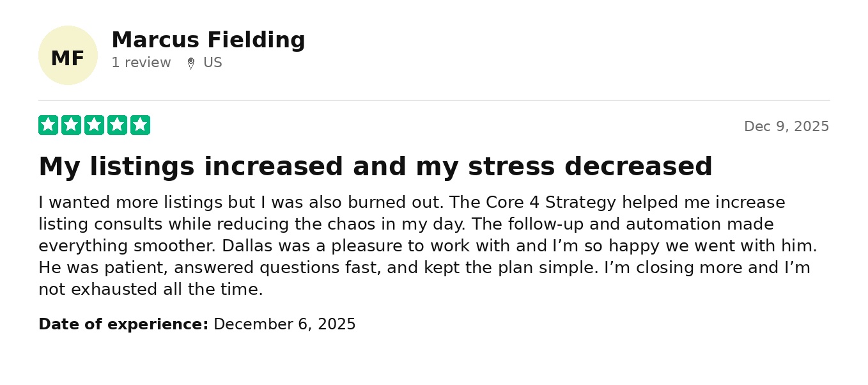Click the horizontal divider below the reviewer header

click(x=434, y=100)
